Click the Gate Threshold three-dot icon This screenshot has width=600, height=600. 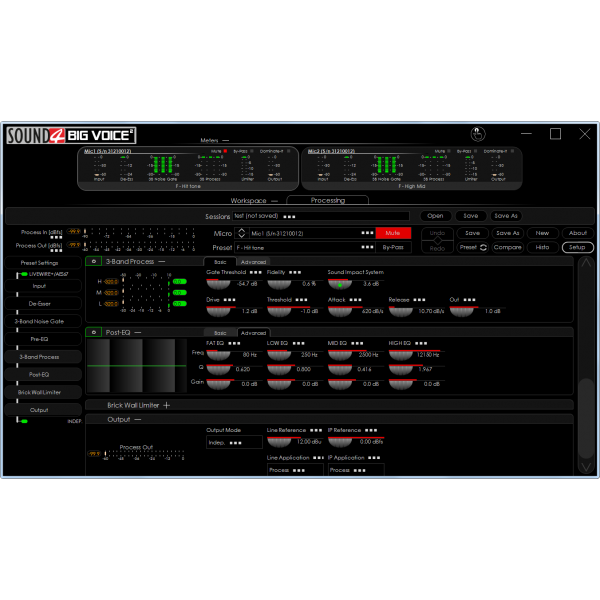click(256, 272)
